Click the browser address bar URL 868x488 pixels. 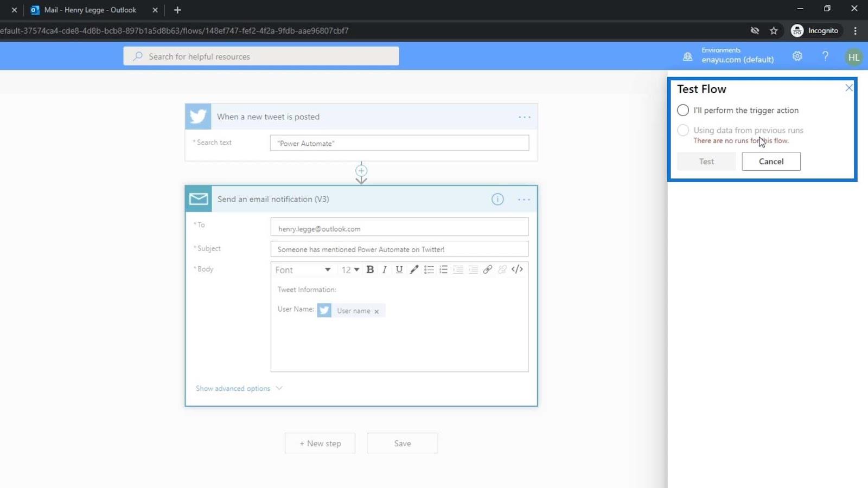(x=175, y=31)
